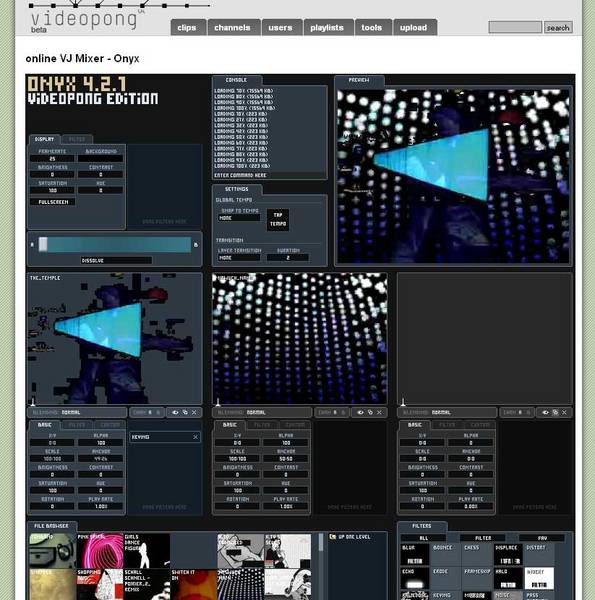Open Custom tab of The Temple layer
Viewport: 595px width, 600px height.
point(110,425)
